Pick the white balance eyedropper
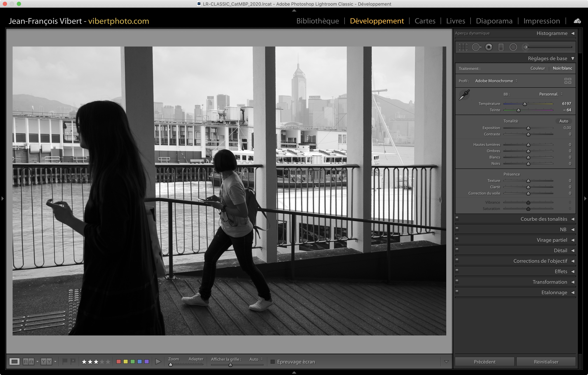This screenshot has height=375, width=588. [x=464, y=95]
